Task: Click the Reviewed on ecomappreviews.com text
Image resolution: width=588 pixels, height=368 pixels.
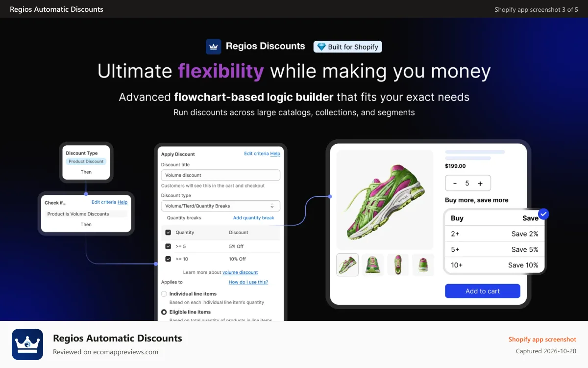Action: pyautogui.click(x=105, y=352)
